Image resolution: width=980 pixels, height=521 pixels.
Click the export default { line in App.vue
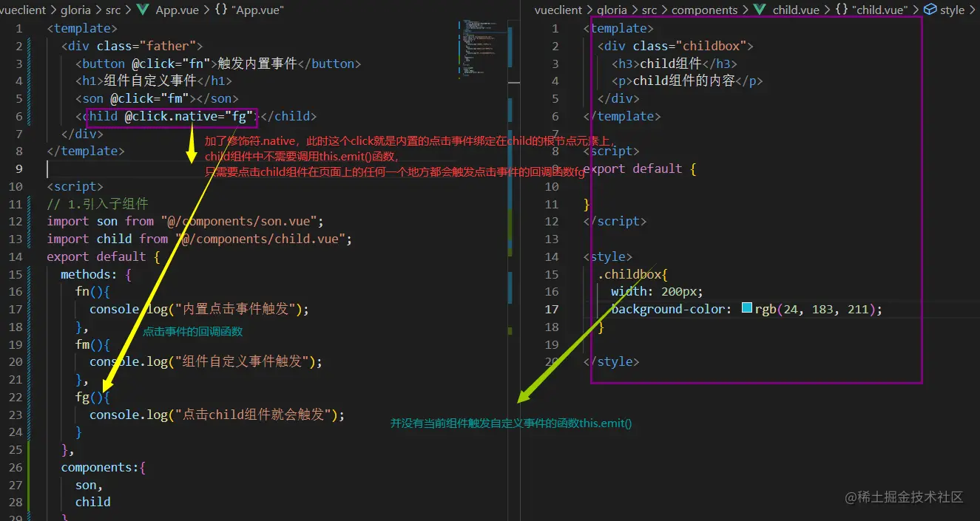tap(104, 256)
